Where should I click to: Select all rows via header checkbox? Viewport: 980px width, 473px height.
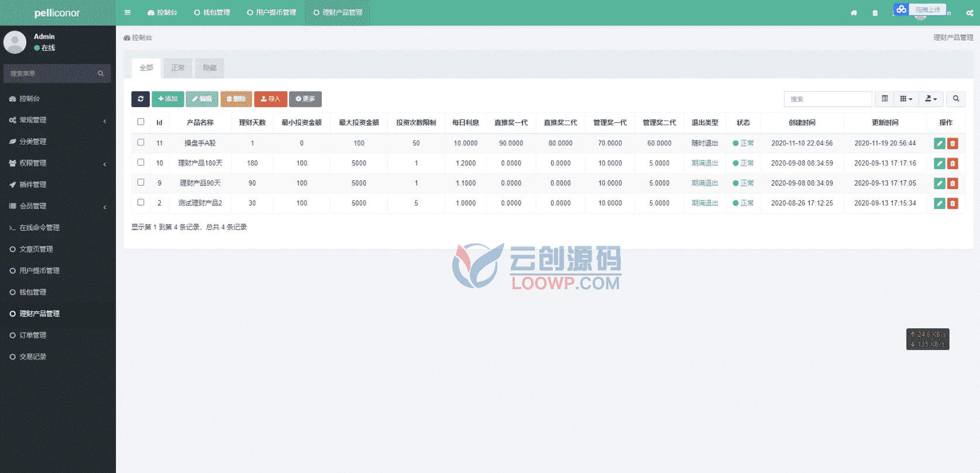click(x=140, y=122)
